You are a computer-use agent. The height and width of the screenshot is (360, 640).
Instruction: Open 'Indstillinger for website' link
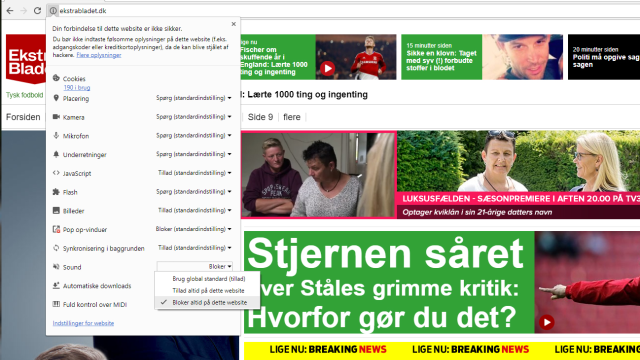83,323
